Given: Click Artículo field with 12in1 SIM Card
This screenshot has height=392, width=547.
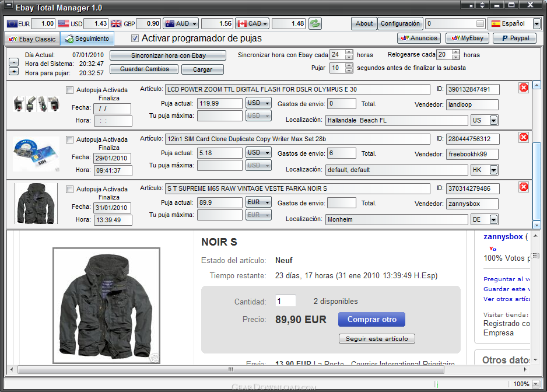Looking at the screenshot, I should click(297, 139).
